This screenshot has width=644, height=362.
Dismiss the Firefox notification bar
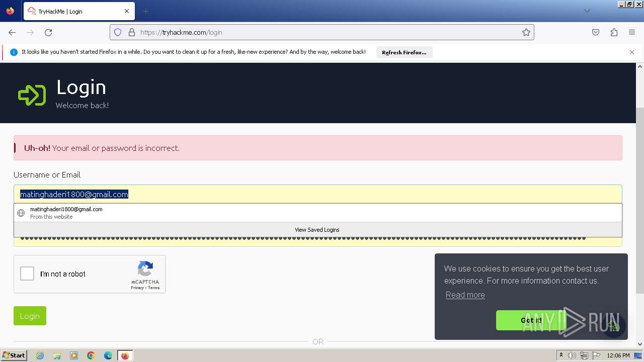pos(632,52)
